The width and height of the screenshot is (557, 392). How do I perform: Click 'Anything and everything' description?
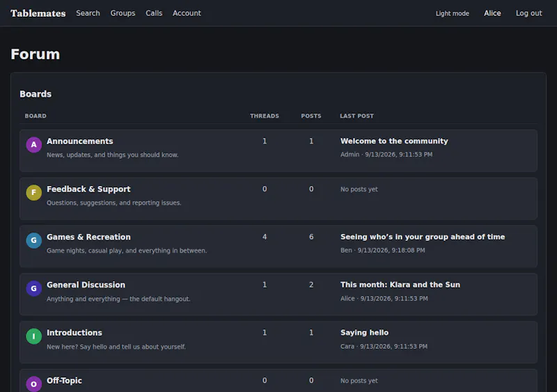click(x=118, y=299)
